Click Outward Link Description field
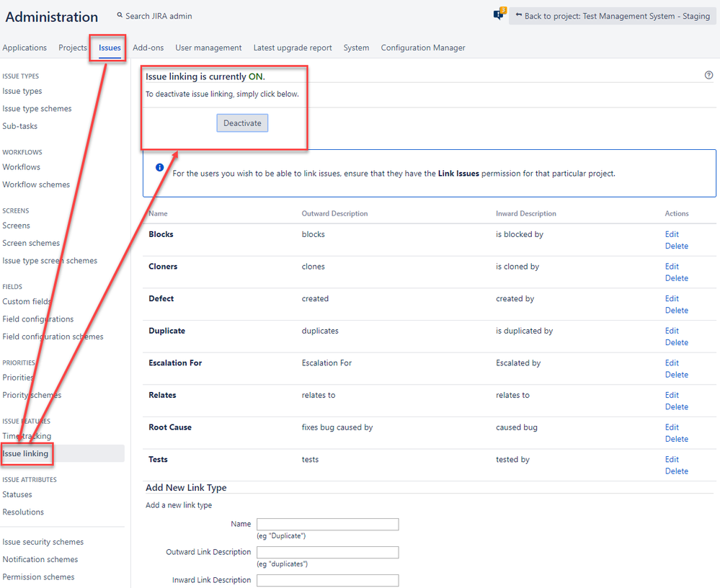The height and width of the screenshot is (588, 720). coord(327,552)
